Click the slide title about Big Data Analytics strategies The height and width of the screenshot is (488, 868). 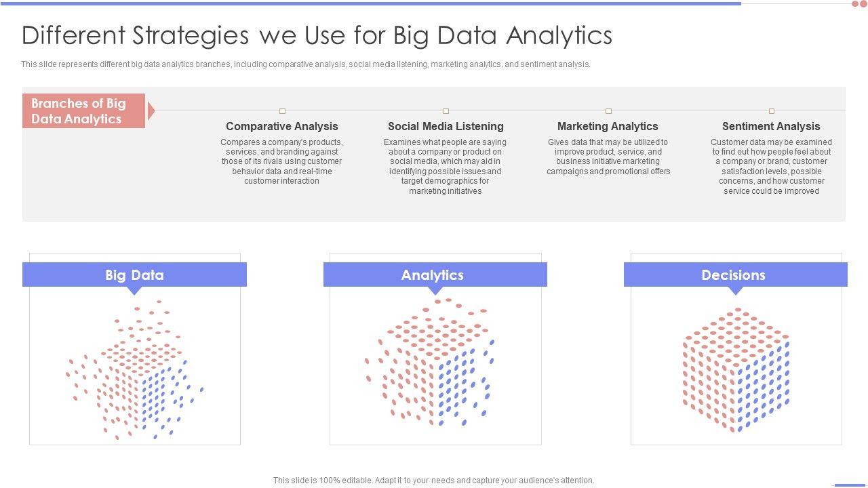tap(317, 35)
